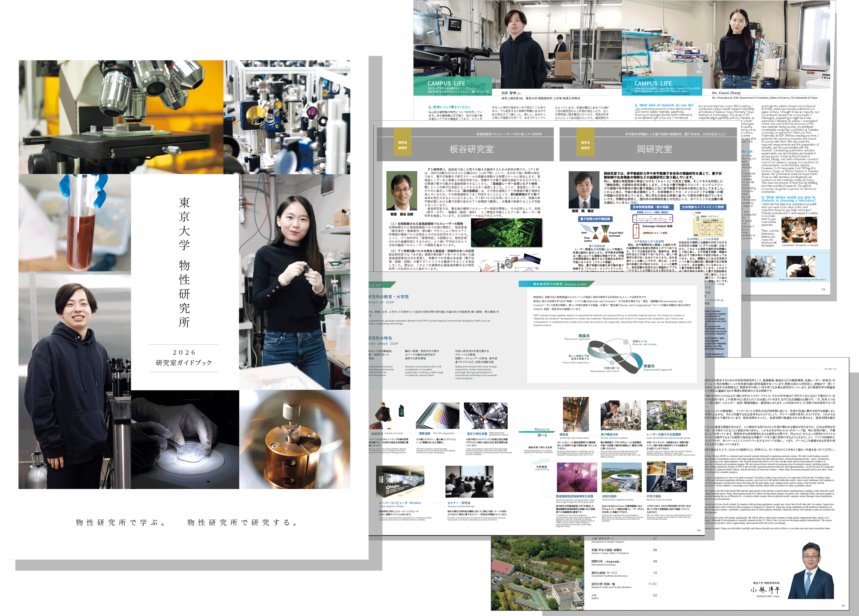Click the 原子構造分析 Atomic structure analysis caption

pos(614,436)
